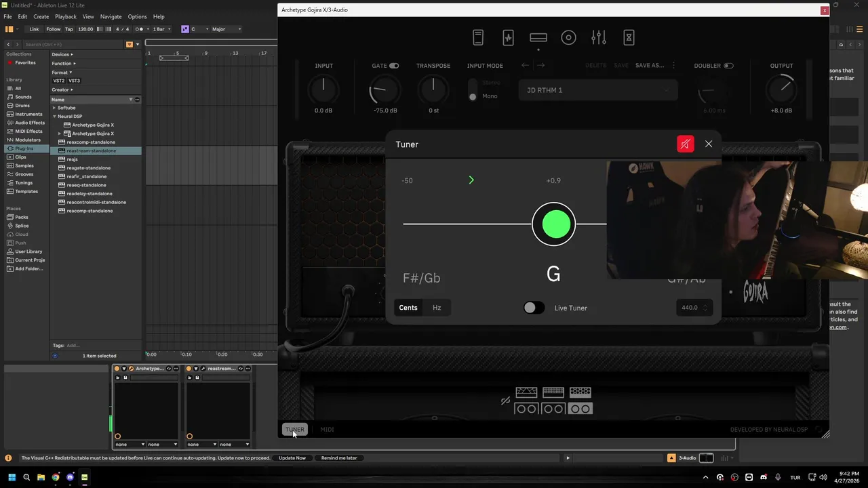Open the Major scale dropdown
Image resolution: width=868 pixels, height=488 pixels.
pos(226,29)
